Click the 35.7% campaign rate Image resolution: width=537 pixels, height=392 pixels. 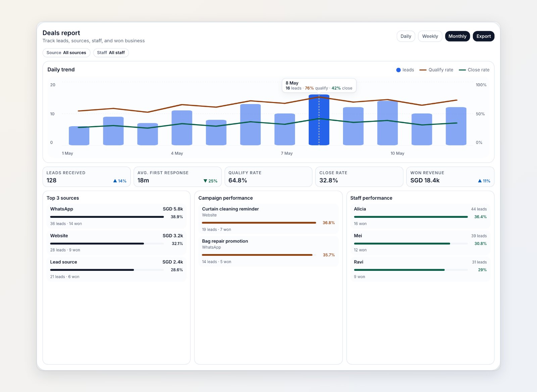pos(329,255)
